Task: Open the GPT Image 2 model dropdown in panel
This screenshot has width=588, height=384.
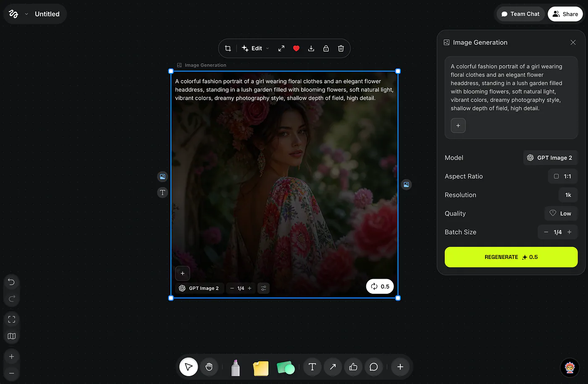Action: [x=550, y=158]
